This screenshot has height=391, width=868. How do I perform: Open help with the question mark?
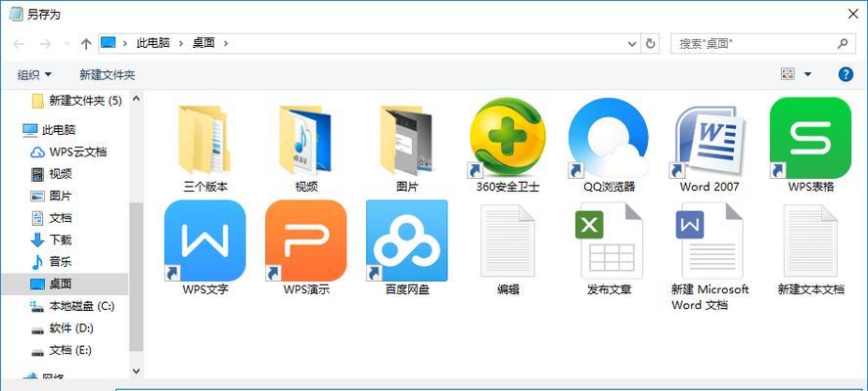pyautogui.click(x=845, y=74)
